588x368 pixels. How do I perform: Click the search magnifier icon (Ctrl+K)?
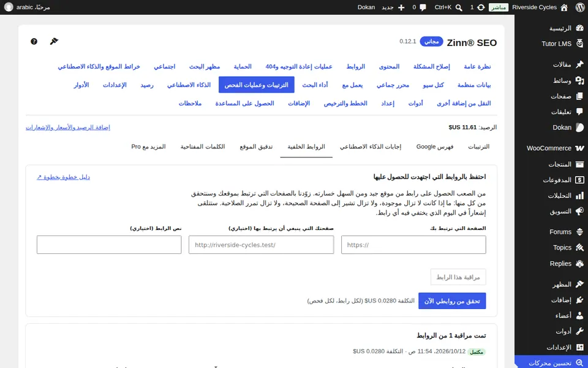[459, 7]
